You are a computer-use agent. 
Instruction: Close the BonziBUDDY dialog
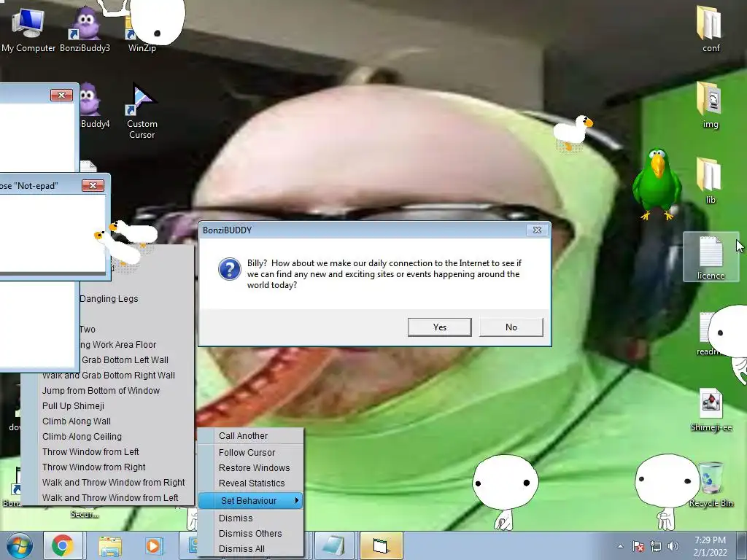point(537,230)
